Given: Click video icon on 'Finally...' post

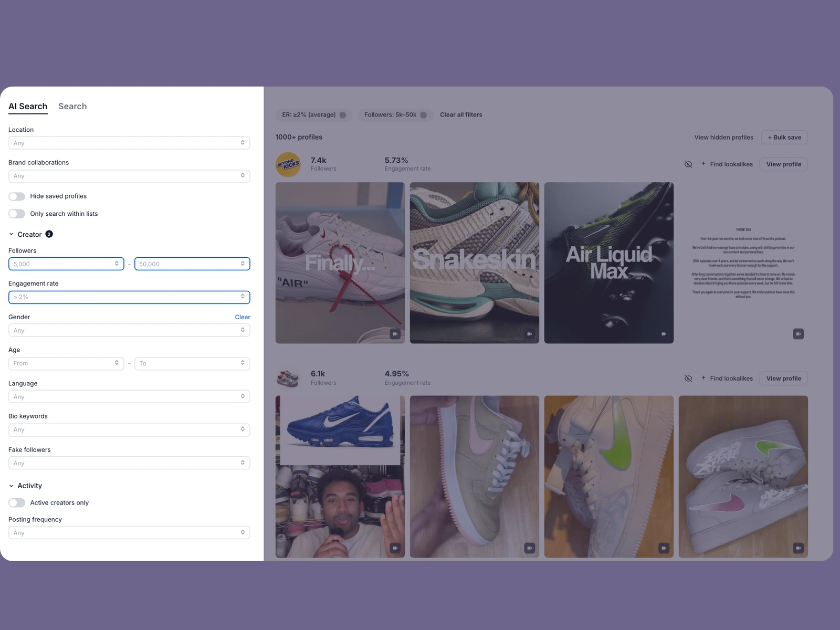Looking at the screenshot, I should [x=395, y=334].
